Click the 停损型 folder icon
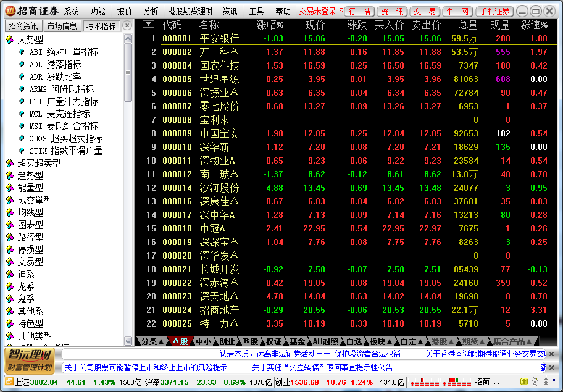 pyautogui.click(x=10, y=250)
